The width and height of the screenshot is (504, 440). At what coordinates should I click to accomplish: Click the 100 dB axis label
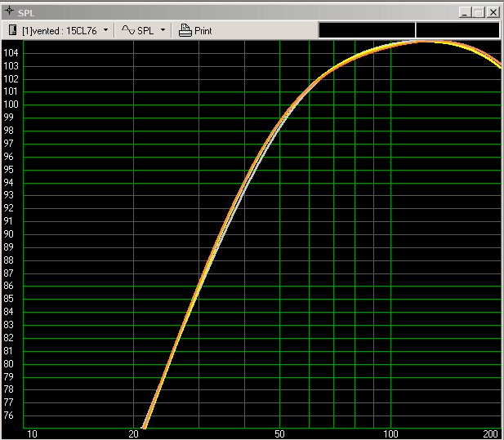pyautogui.click(x=11, y=104)
